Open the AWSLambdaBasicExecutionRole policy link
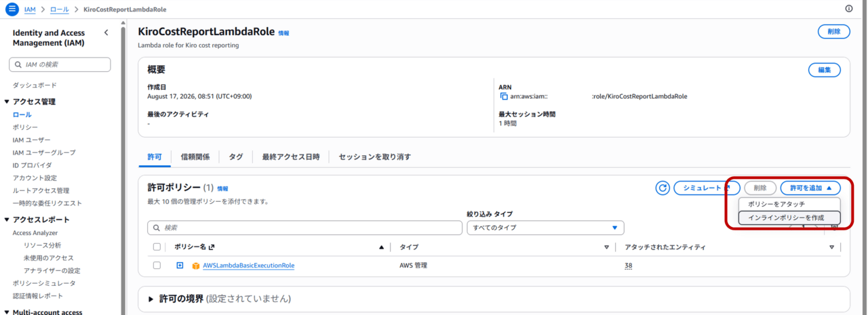Image resolution: width=868 pixels, height=315 pixels. [x=248, y=266]
